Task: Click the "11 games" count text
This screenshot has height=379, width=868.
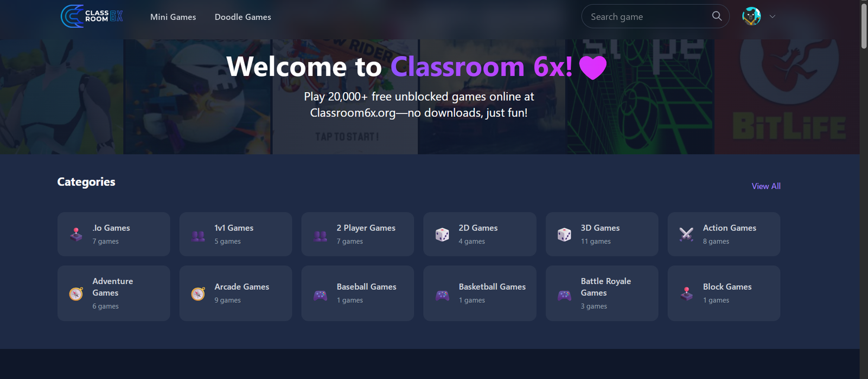Action: coord(596,241)
